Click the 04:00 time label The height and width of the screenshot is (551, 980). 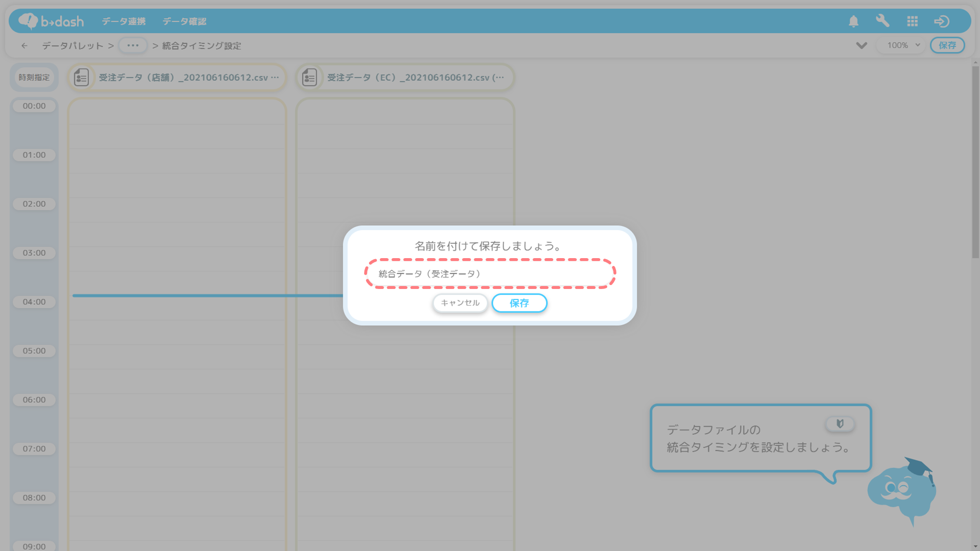click(x=34, y=302)
